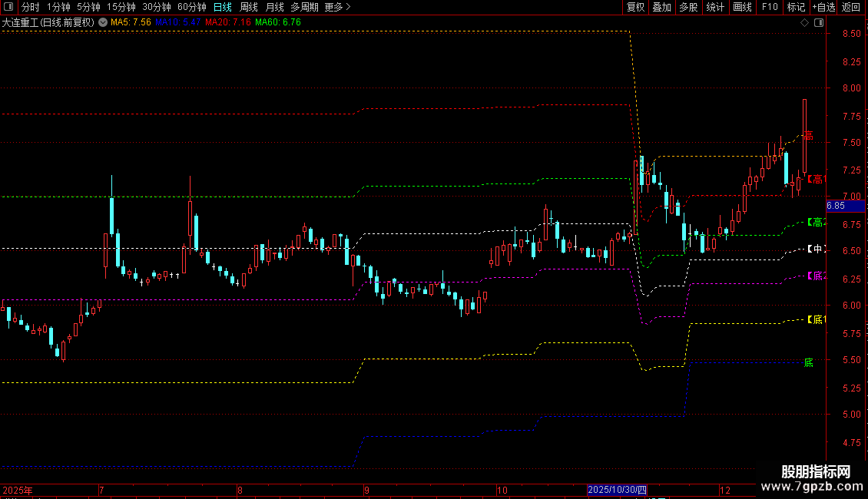Add stock with +自选 button
Screen dimensions: 868x499
point(823,7)
